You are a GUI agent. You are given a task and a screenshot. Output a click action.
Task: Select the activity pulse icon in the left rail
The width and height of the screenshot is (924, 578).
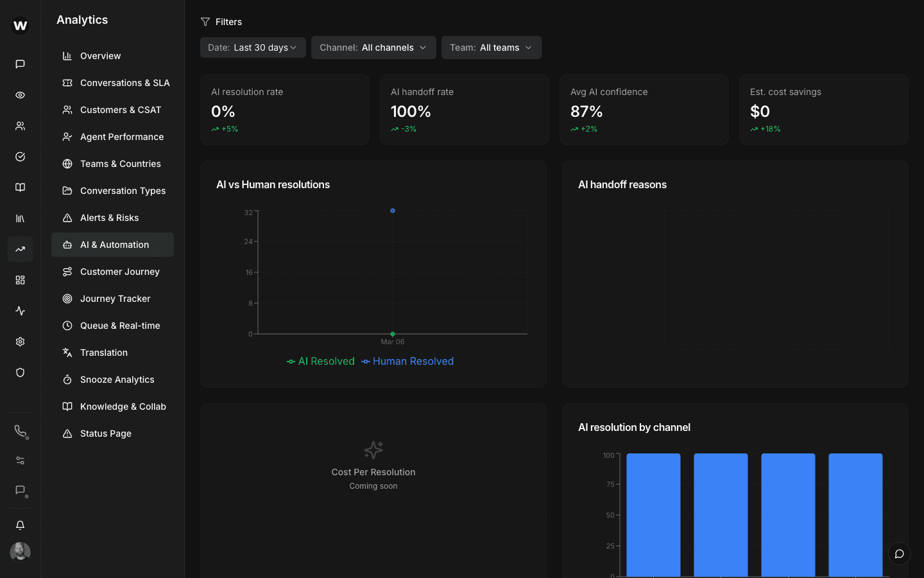point(19,311)
